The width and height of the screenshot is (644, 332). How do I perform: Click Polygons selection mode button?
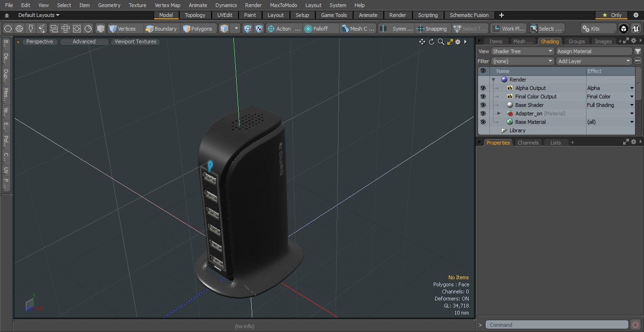198,29
